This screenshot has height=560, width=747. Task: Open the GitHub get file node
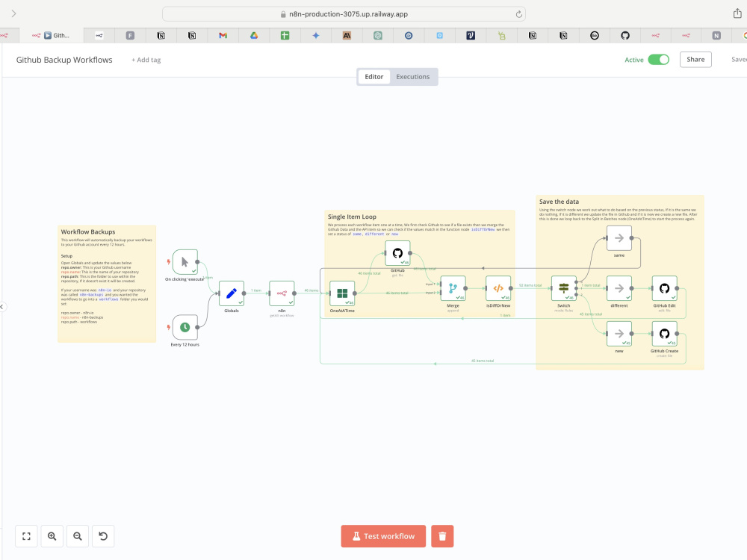point(397,253)
